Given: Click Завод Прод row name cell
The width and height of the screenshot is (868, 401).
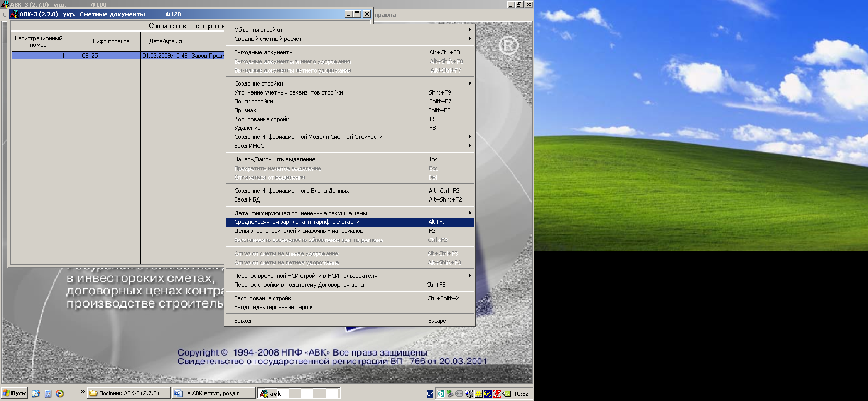Looking at the screenshot, I should (208, 55).
